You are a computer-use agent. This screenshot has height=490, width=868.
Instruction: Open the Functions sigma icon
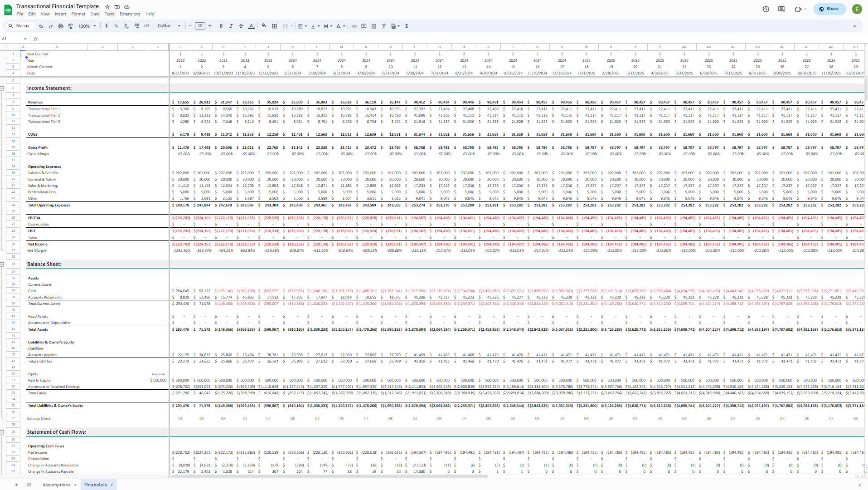click(x=407, y=26)
